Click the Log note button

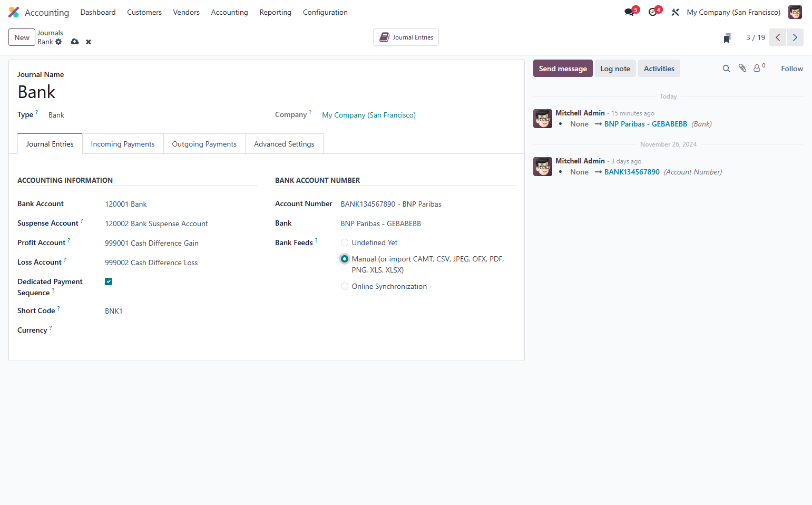[615, 69]
